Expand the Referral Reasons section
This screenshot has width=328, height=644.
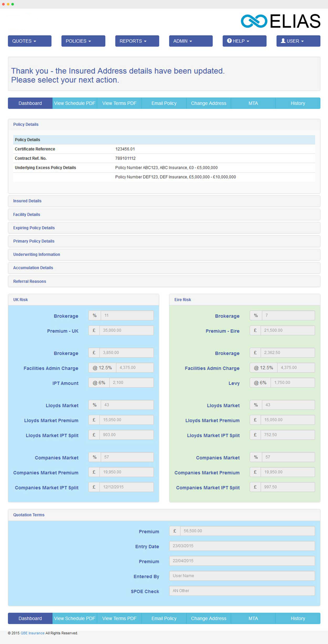coord(29,281)
